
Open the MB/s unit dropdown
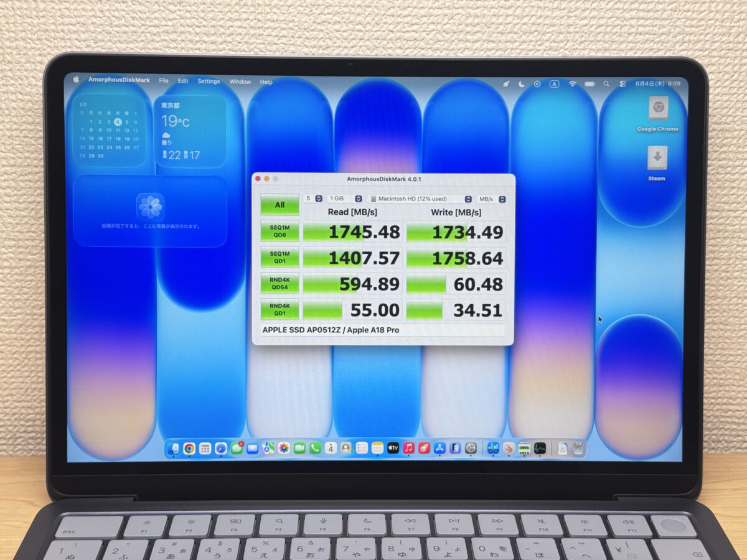[491, 199]
